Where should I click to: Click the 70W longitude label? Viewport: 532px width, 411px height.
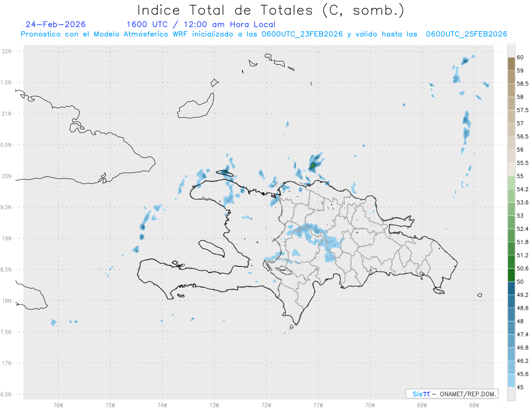(x=370, y=405)
